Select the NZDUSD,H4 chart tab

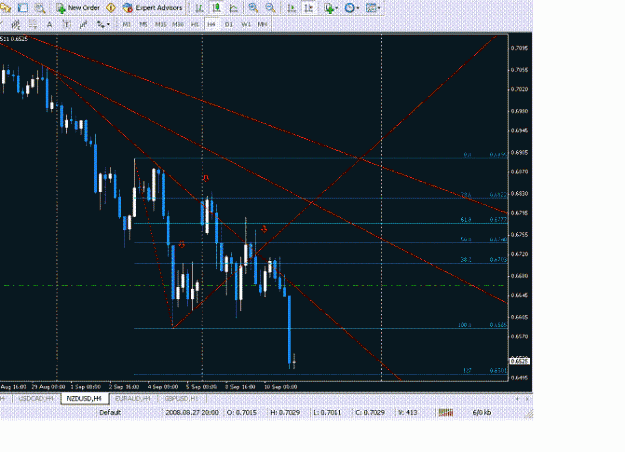(x=84, y=399)
